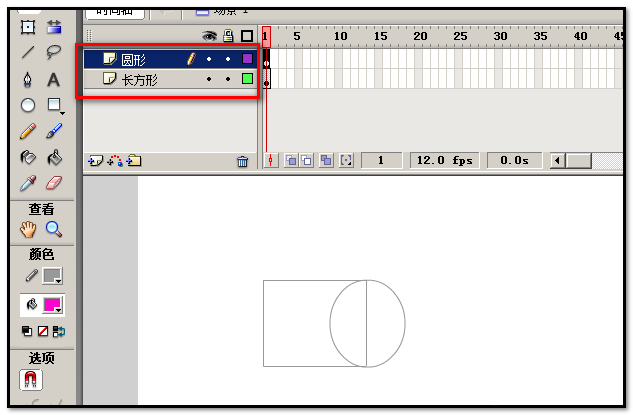The height and width of the screenshot is (415, 633).
Task: Select the Eyedropper tool
Action: tap(28, 183)
